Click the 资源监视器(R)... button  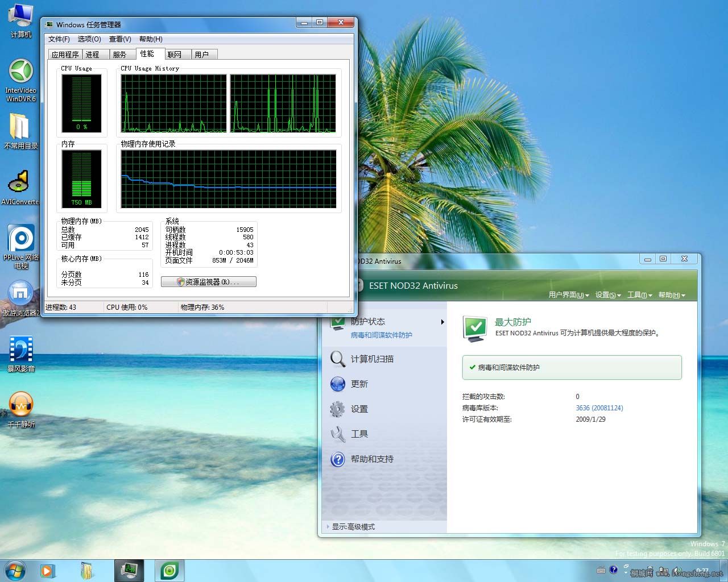point(209,282)
